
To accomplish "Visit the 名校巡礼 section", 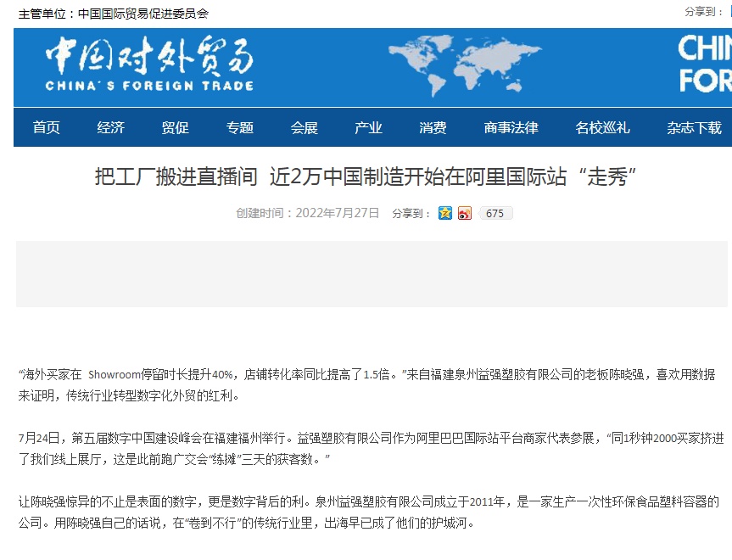I will [603, 128].
